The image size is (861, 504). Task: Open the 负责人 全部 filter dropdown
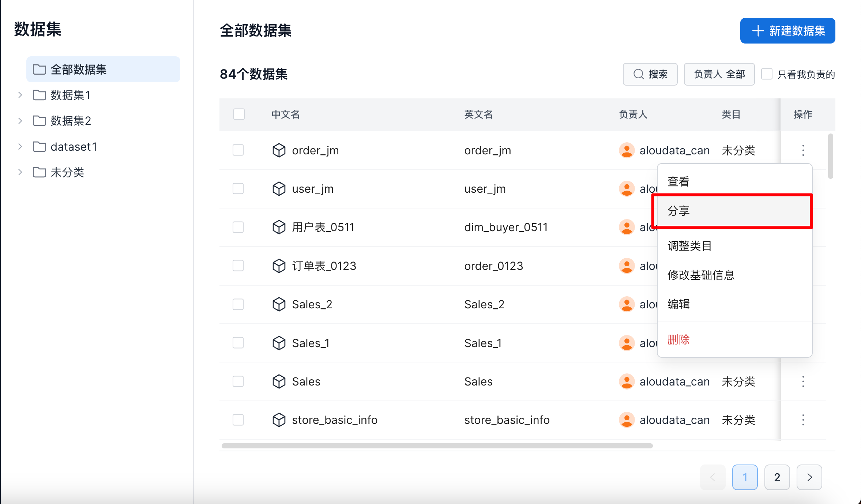719,74
